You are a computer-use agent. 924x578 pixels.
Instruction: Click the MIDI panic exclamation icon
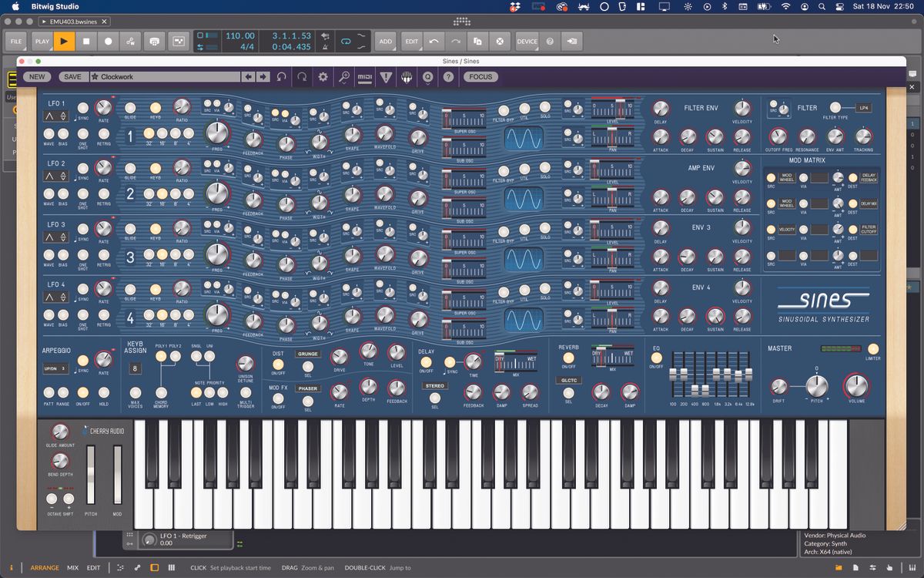click(385, 77)
